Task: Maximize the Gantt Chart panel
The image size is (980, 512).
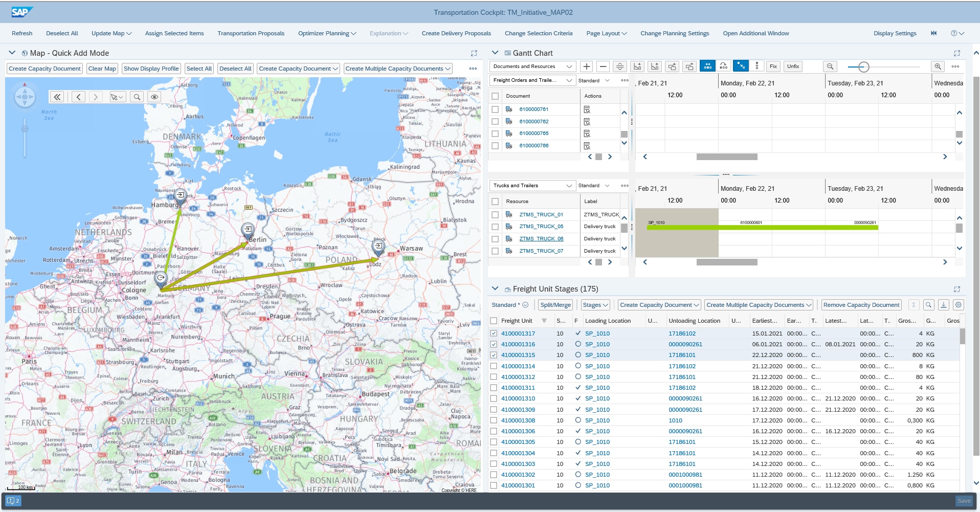Action: coord(957,53)
